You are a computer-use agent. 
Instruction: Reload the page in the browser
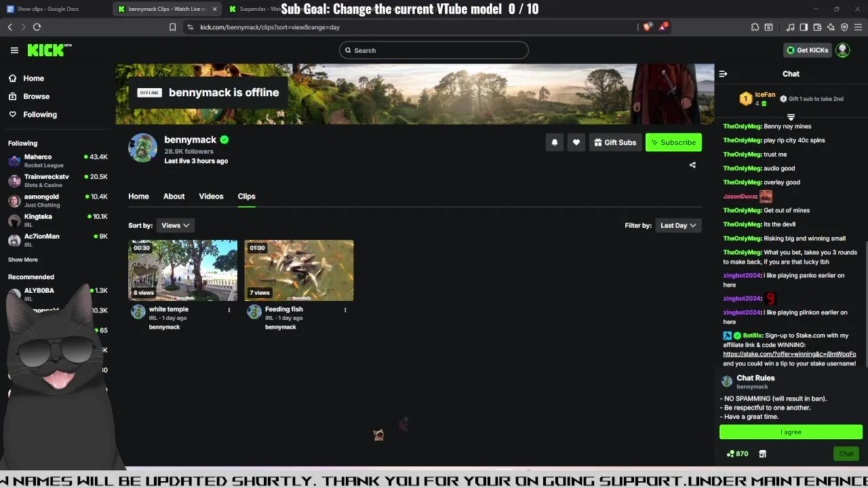click(37, 27)
